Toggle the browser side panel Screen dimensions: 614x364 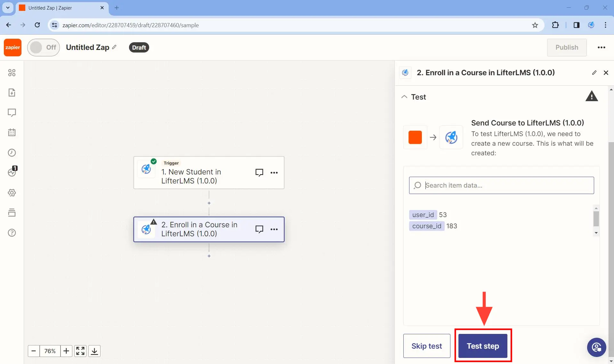pos(576,25)
